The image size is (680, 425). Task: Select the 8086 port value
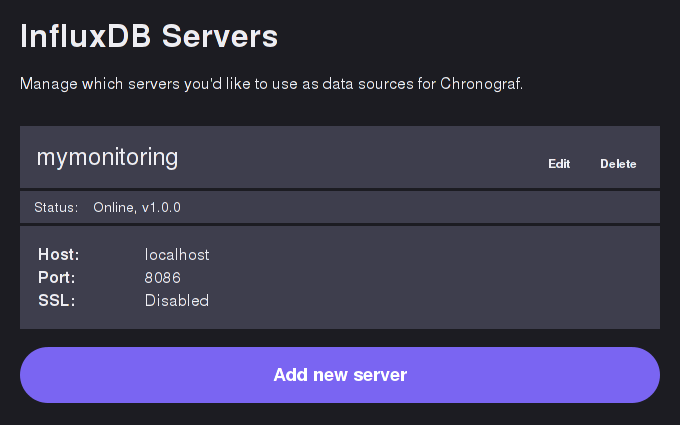(x=163, y=277)
